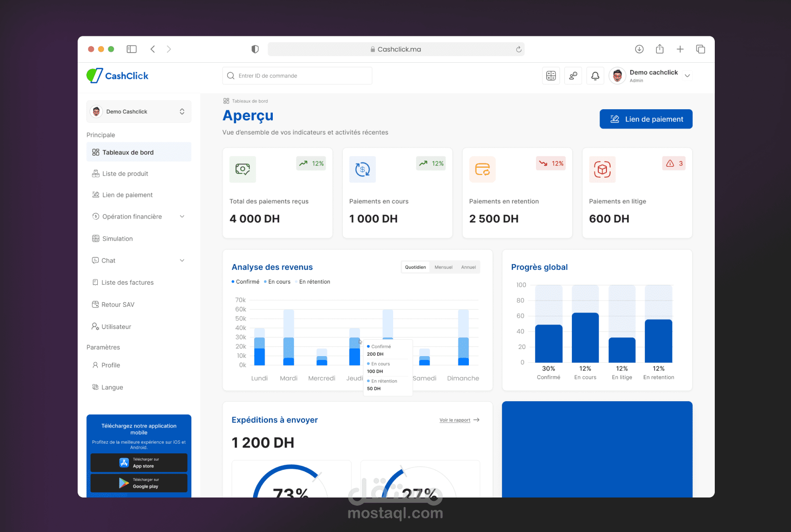Click the Dimanche revenue bar
Screen dimensions: 791x532
(463, 337)
